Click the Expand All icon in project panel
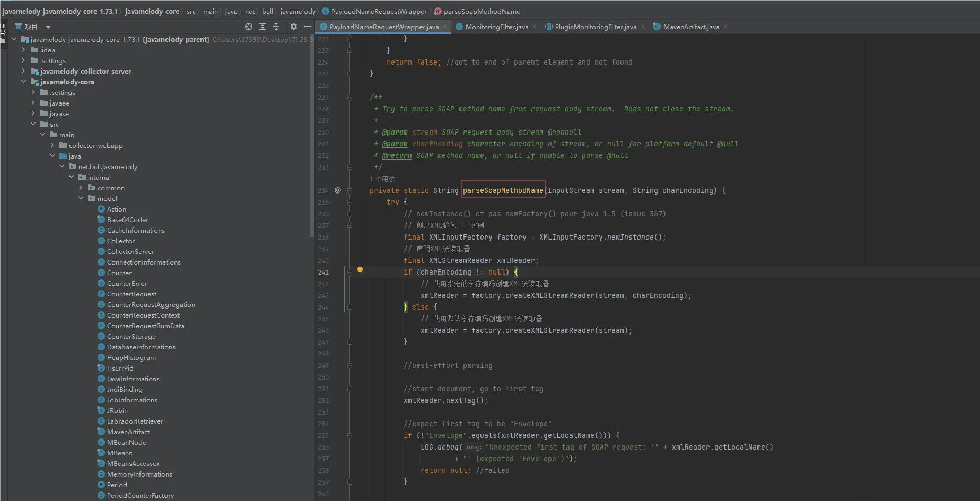 [x=262, y=27]
